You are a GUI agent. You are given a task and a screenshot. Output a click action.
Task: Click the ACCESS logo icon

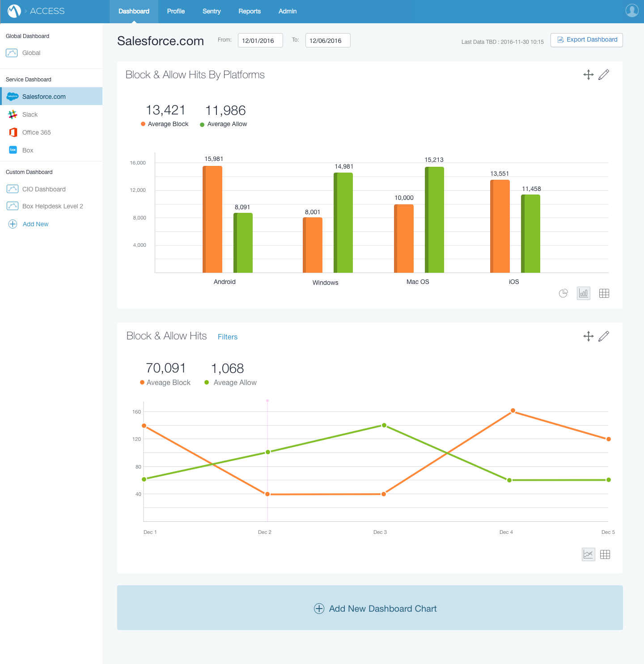tap(14, 11)
